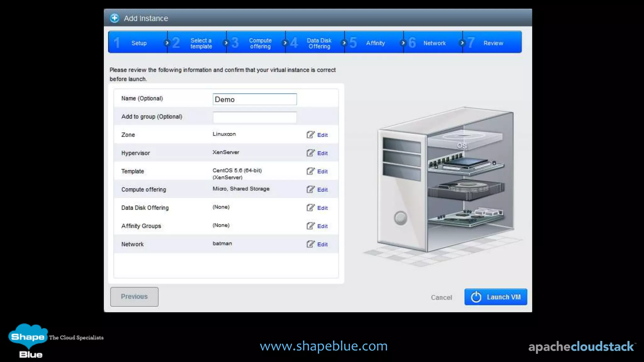Click Cancel to abort the wizard

tap(441, 297)
